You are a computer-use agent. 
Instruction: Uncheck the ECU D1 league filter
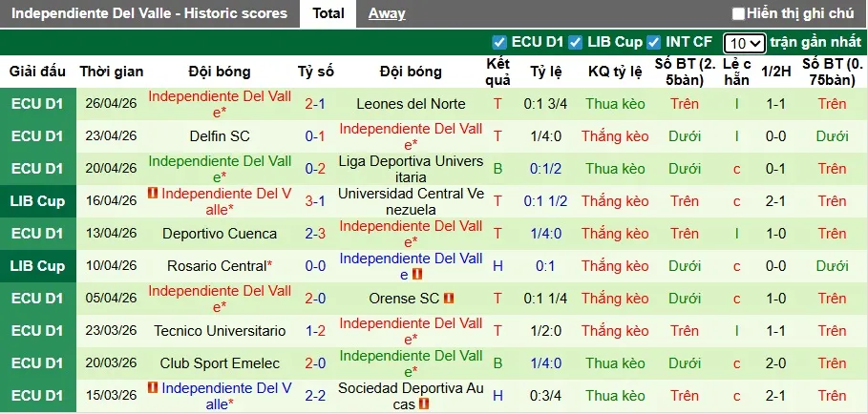[499, 42]
